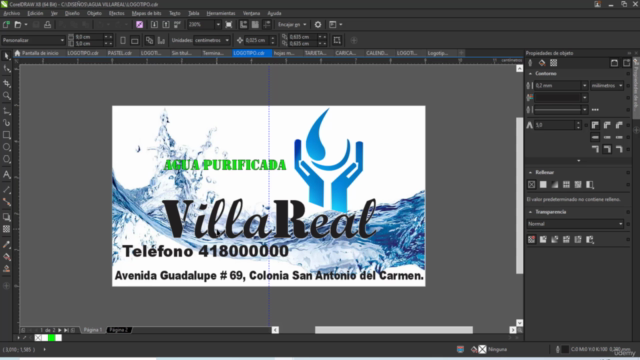The image size is (640, 360).
Task: Toggle show guidelines button
Action: (x=267, y=24)
